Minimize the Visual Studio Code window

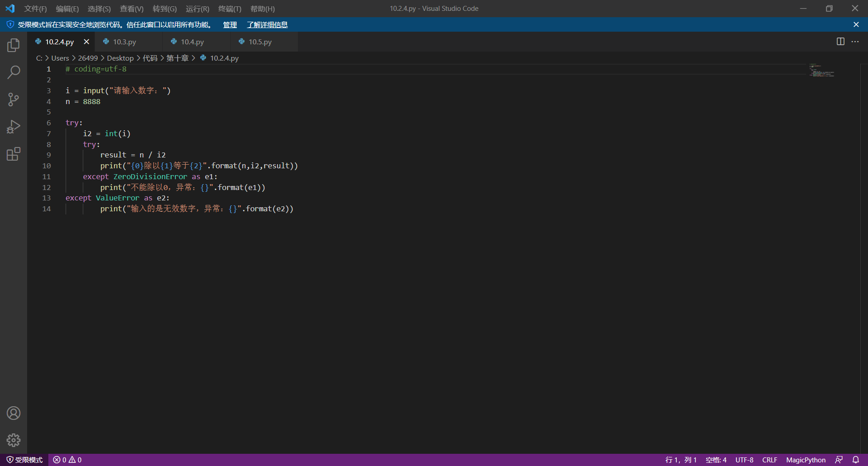tap(803, 9)
